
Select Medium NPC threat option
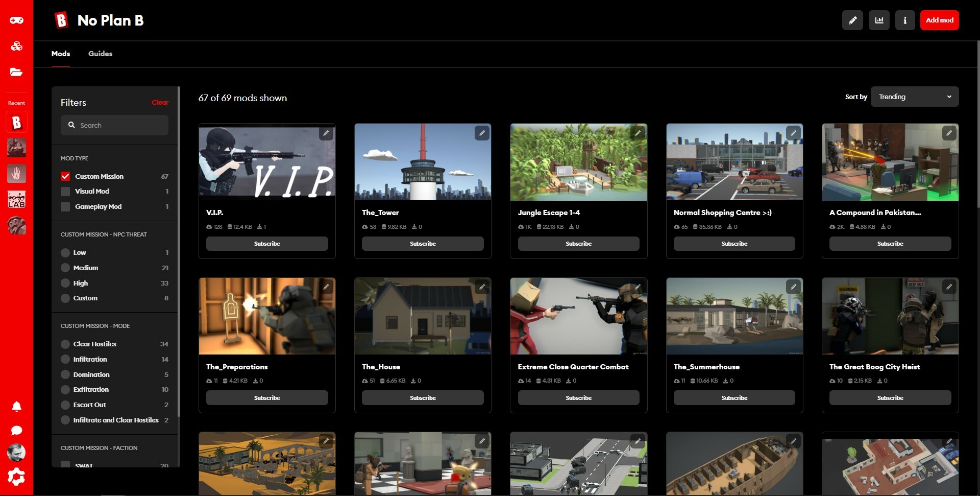(x=65, y=268)
